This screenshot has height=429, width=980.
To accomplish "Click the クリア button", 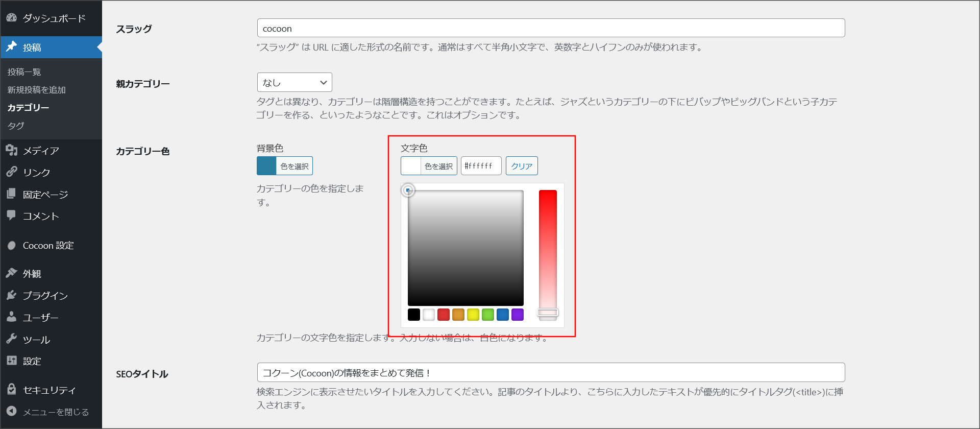I will pyautogui.click(x=522, y=166).
